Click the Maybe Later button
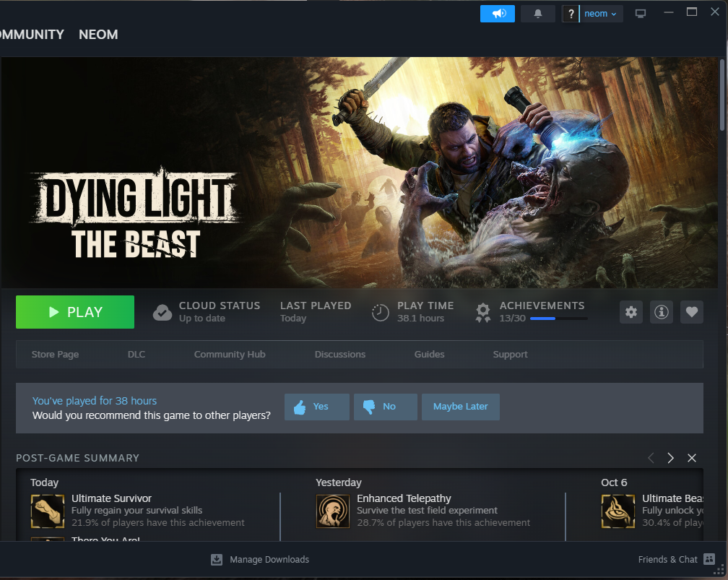Viewport: 728px width, 580px height. click(460, 407)
